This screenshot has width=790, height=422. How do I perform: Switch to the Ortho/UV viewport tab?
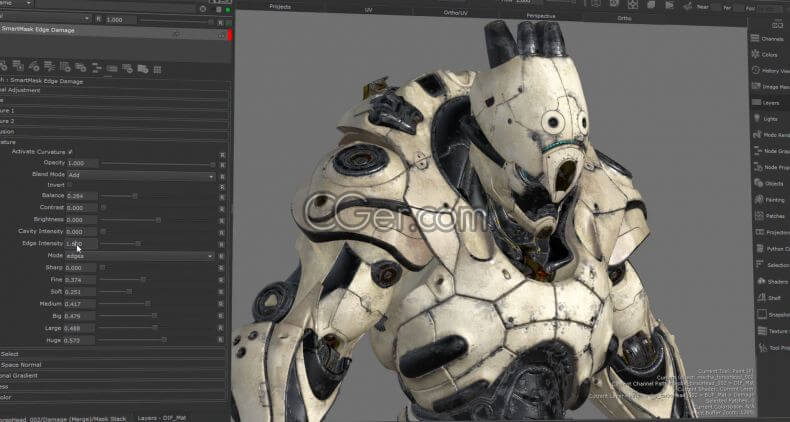click(x=455, y=13)
